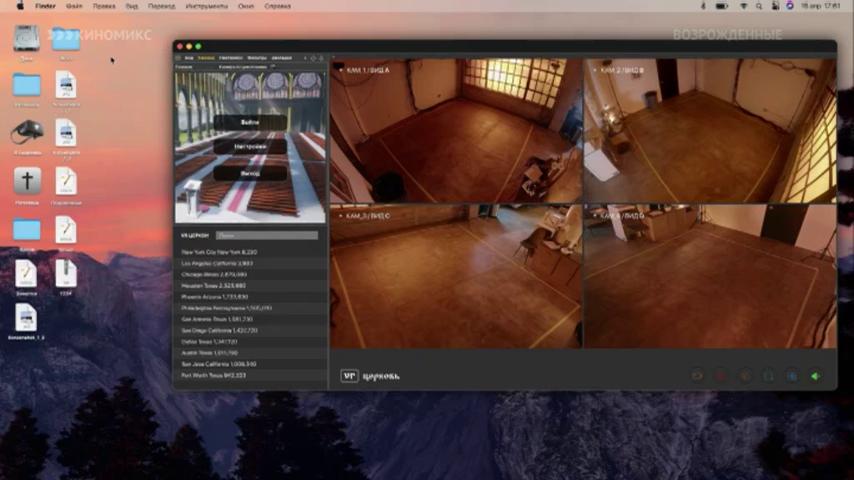Click the green speaker icon in bottom toolbar
Image resolution: width=854 pixels, height=480 pixels.
815,376
